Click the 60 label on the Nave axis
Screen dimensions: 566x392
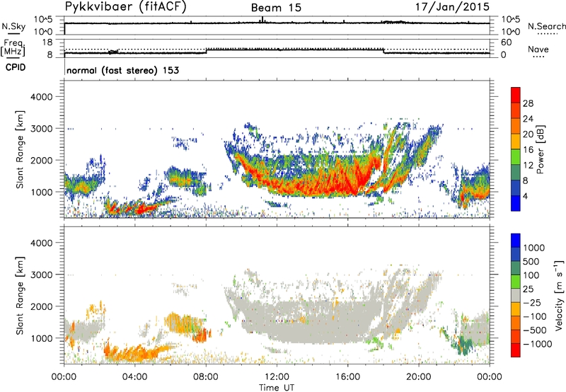pyautogui.click(x=506, y=42)
